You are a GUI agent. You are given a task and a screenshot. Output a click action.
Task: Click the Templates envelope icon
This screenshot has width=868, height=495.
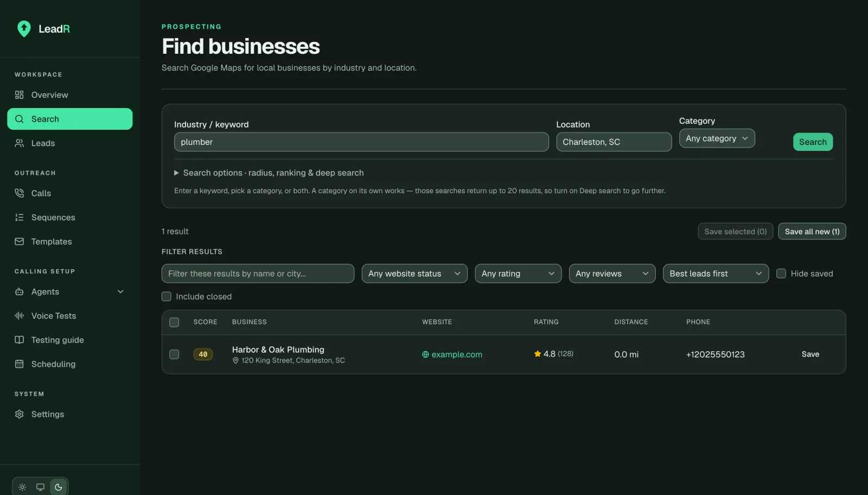click(20, 242)
